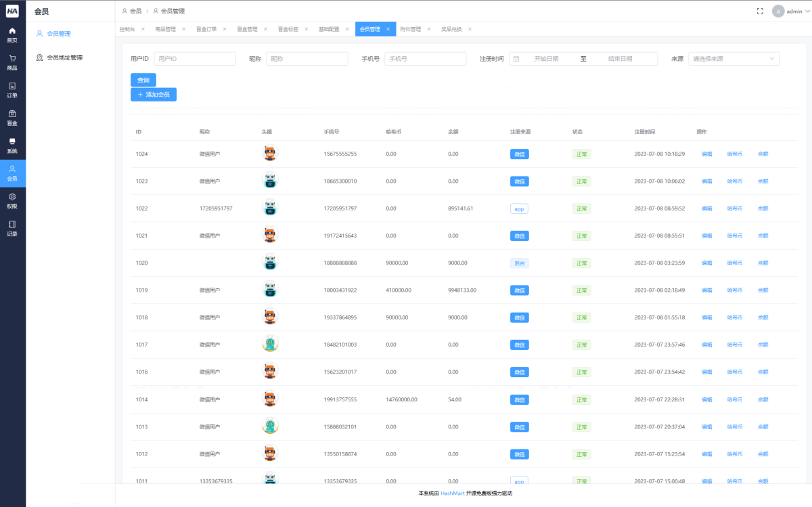Open the admin user dropdown menu

pos(788,11)
